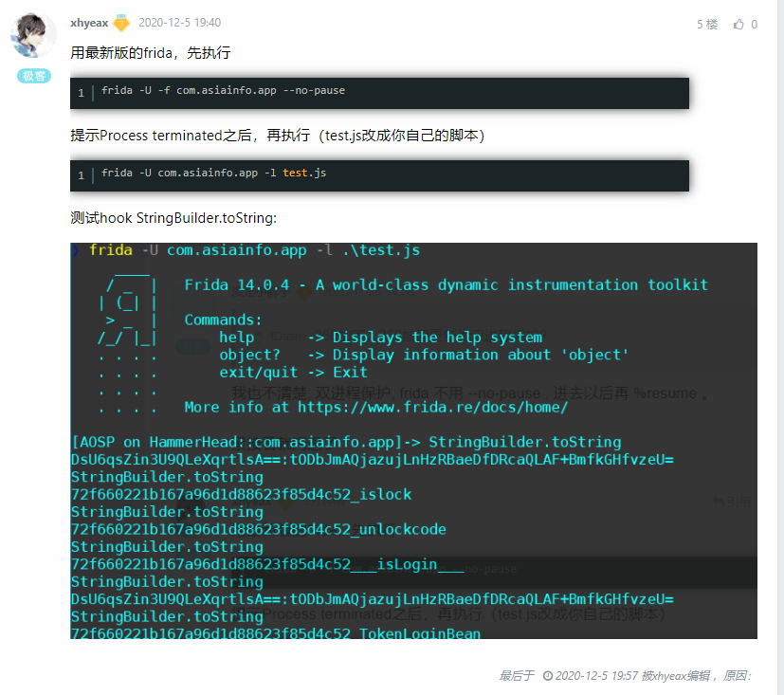Click the like count 0
Viewport: 784px width, 695px height.
click(754, 24)
